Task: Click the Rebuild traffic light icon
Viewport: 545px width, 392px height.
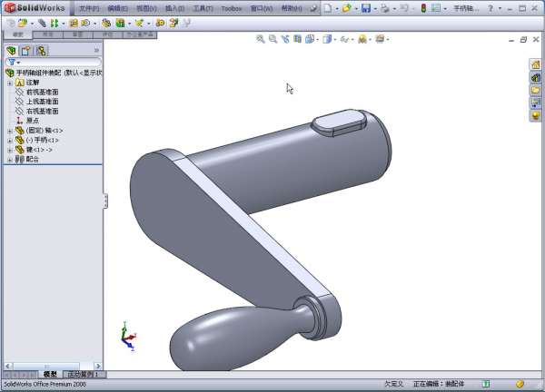Action: click(x=422, y=7)
